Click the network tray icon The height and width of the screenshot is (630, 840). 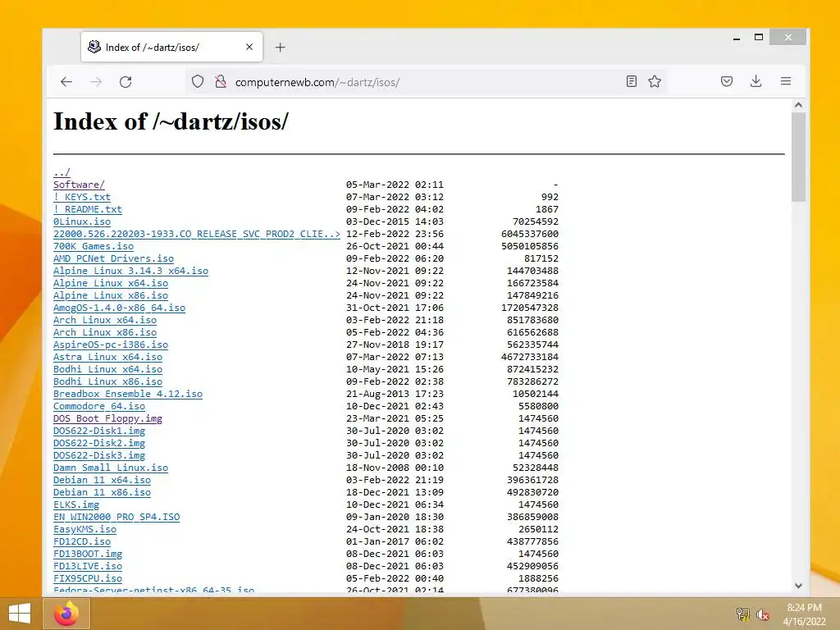pos(743,614)
